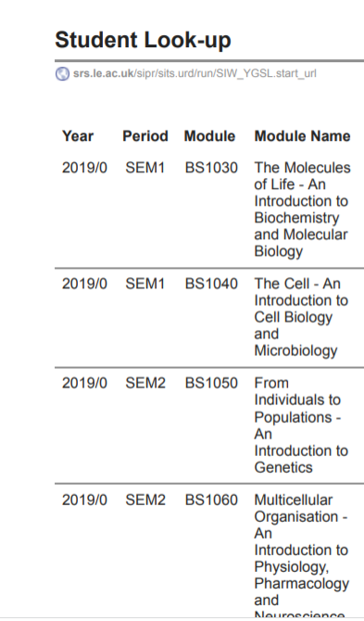Image resolution: width=364 pixels, height=621 pixels.
Task: Click 2019/0 year in BS1030 row
Action: pos(84,168)
